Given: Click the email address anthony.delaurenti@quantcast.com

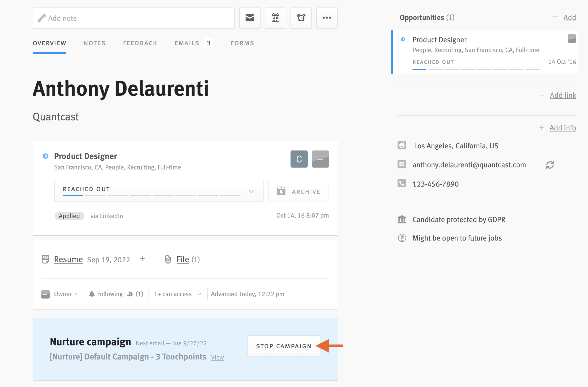Looking at the screenshot, I should 469,165.
